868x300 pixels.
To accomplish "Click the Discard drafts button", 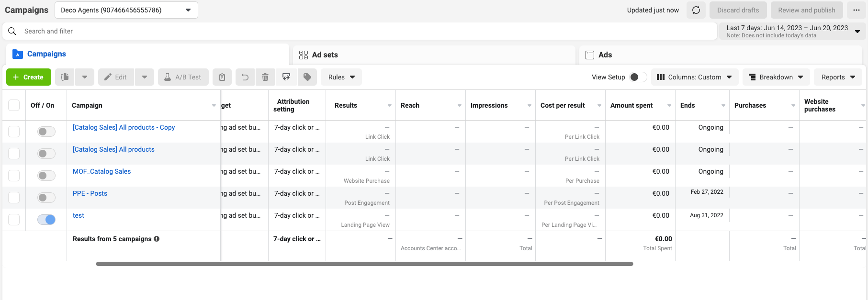I will (x=738, y=10).
